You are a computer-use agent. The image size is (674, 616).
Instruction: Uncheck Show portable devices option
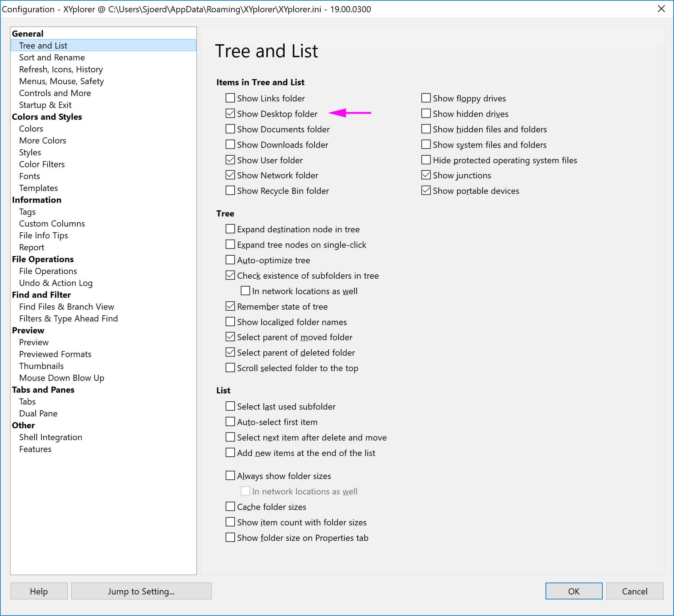(x=426, y=191)
